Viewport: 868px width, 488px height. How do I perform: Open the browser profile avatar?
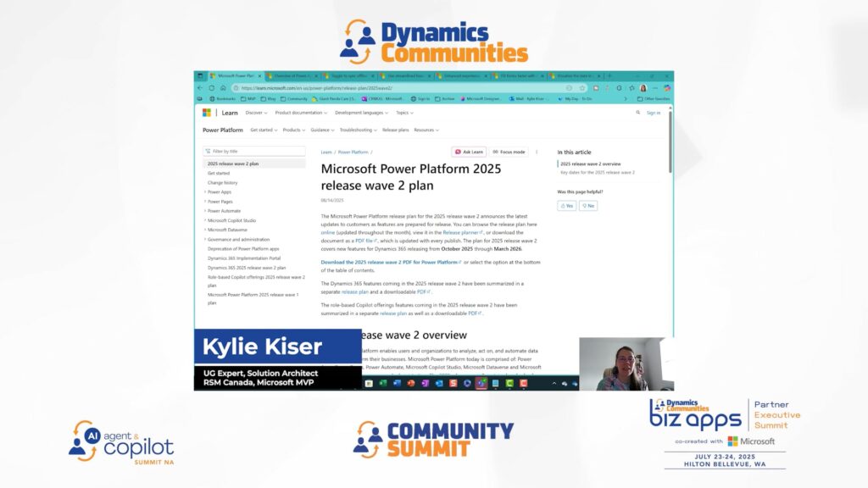pos(643,88)
